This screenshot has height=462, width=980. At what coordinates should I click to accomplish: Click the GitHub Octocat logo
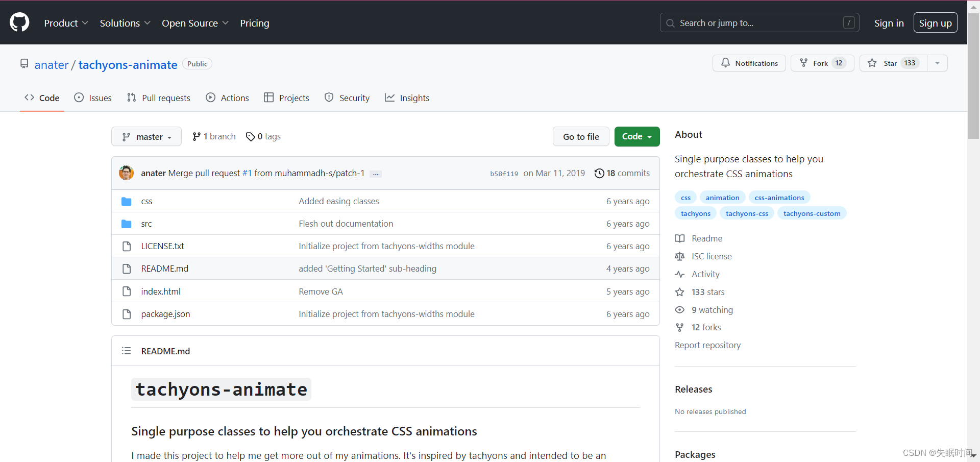[19, 22]
